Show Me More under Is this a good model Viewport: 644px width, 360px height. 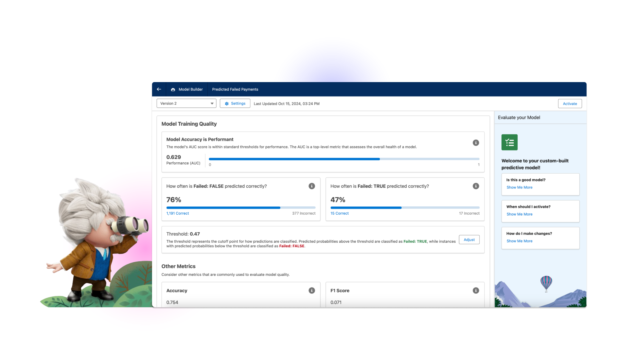coord(519,187)
